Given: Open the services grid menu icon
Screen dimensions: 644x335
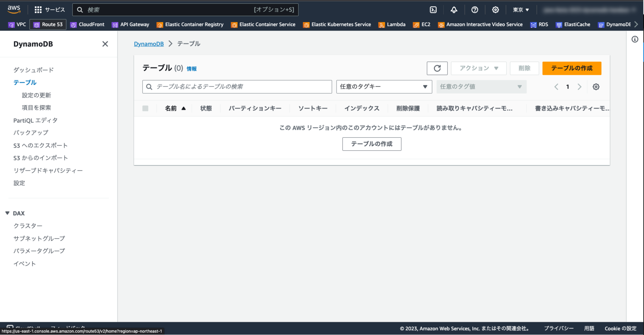Looking at the screenshot, I should tap(38, 10).
